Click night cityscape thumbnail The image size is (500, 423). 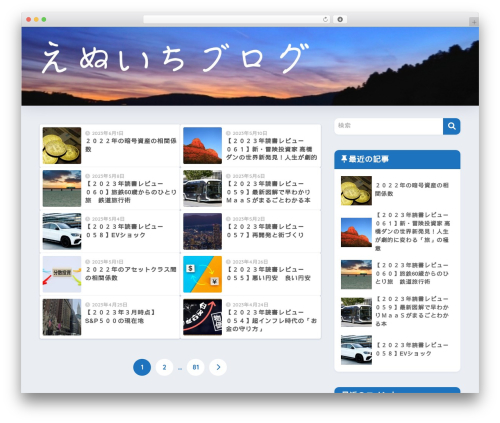(x=202, y=231)
